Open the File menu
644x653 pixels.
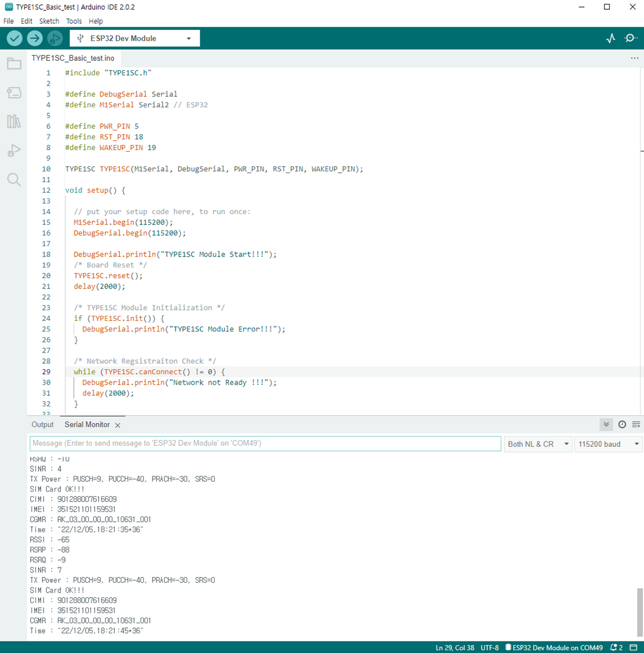[8, 21]
